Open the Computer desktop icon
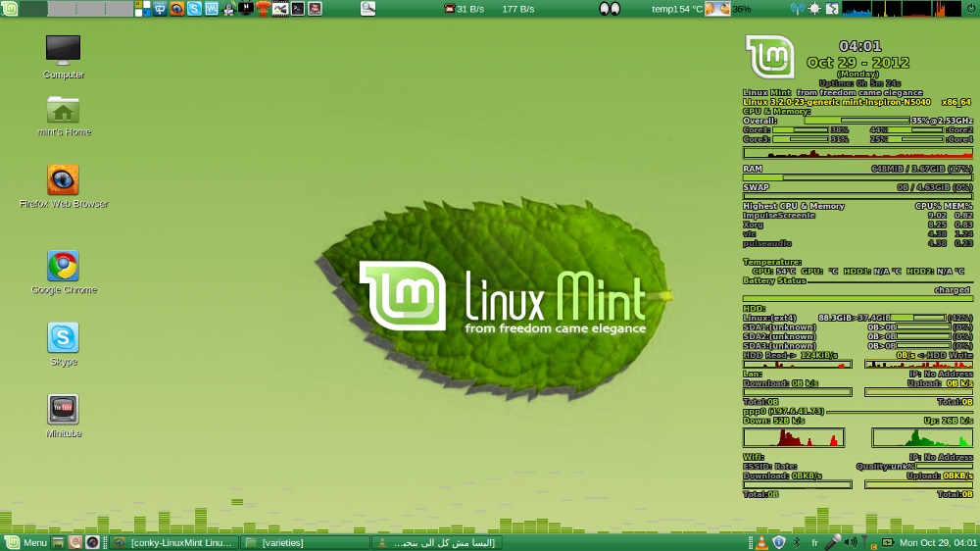This screenshot has width=980, height=551. (x=63, y=57)
